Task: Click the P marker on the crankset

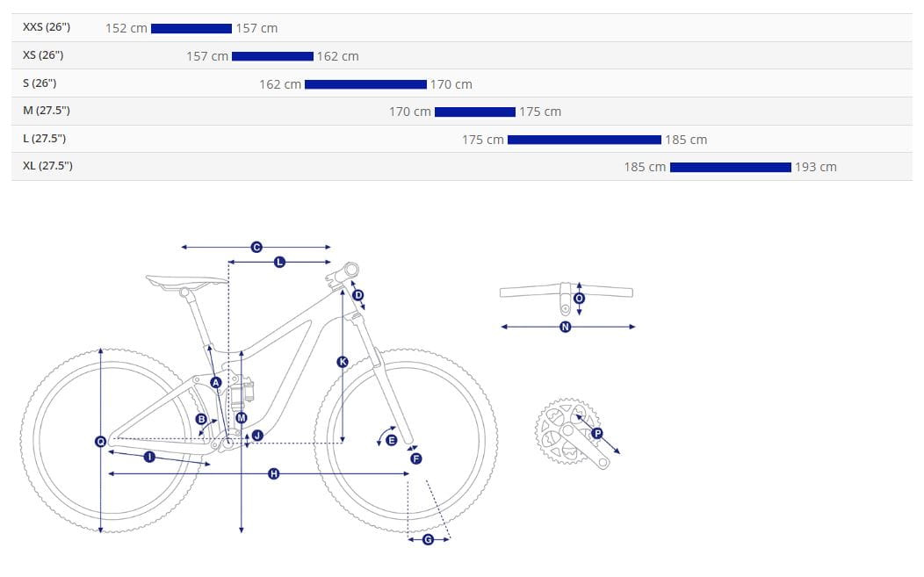Action: click(597, 433)
